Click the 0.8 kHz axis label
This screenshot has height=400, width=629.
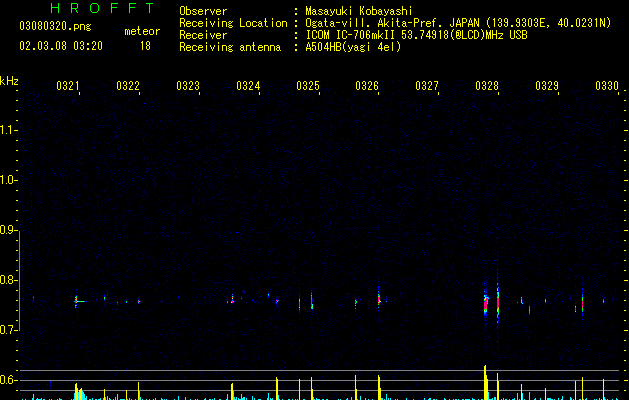tap(8, 280)
